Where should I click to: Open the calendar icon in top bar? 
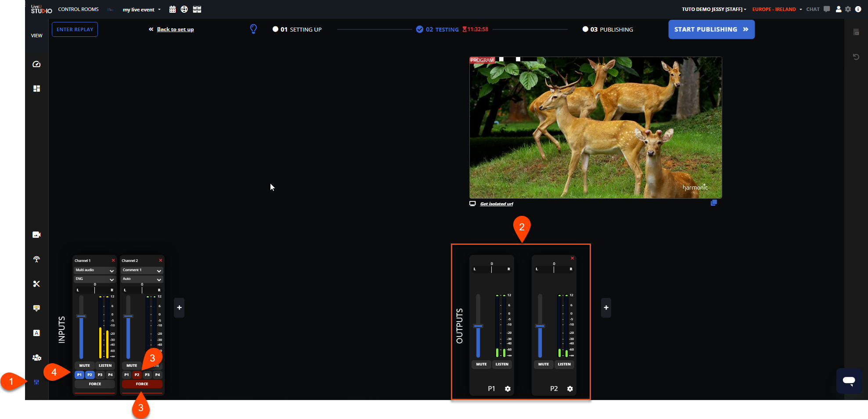tap(173, 9)
